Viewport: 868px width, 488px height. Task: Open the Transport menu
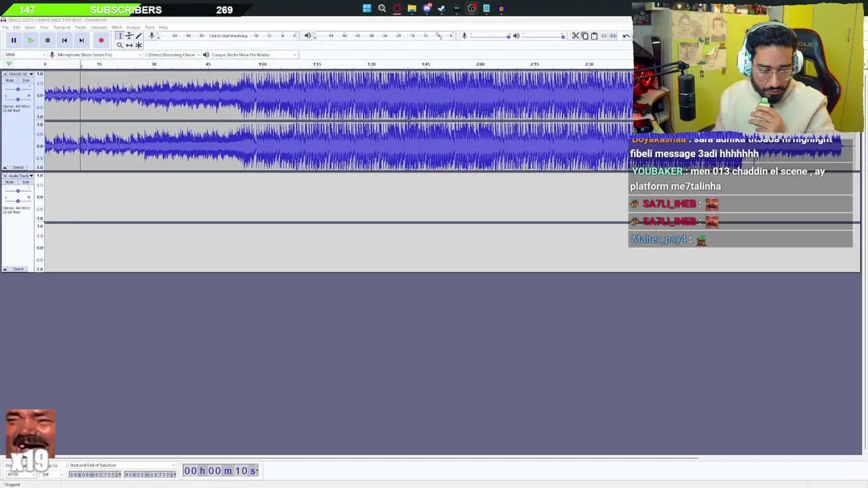click(62, 27)
